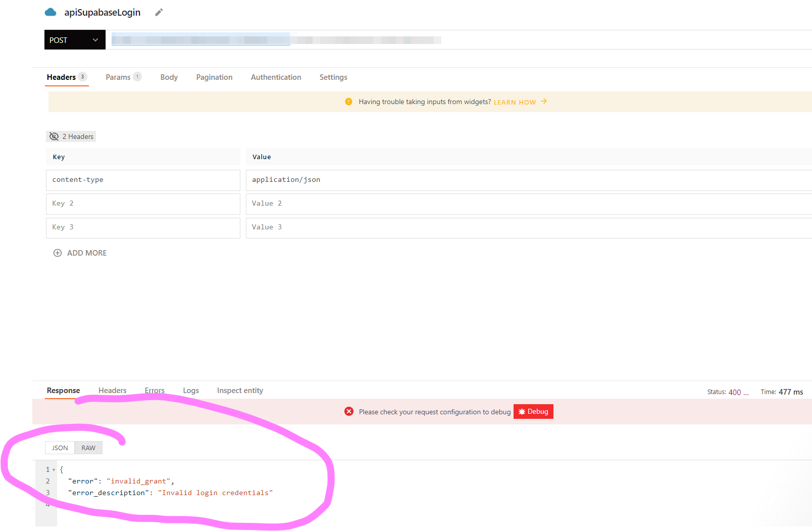This screenshot has width=812, height=531.
Task: View the Logs tab in the response panel
Action: (x=191, y=390)
